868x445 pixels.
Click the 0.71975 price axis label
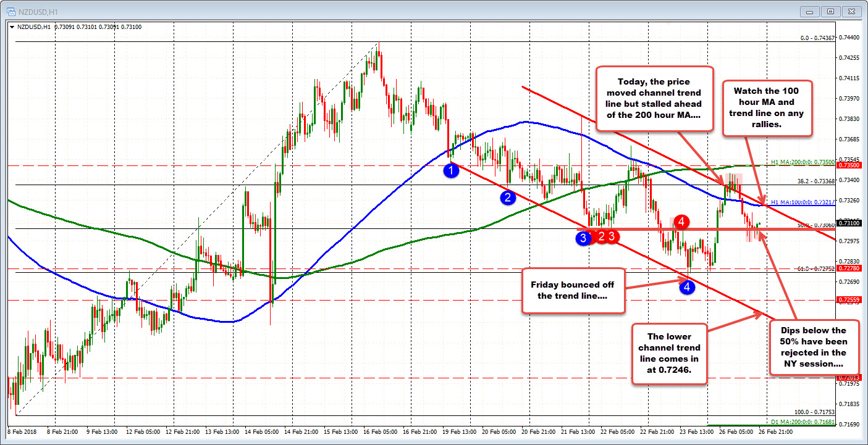850,383
